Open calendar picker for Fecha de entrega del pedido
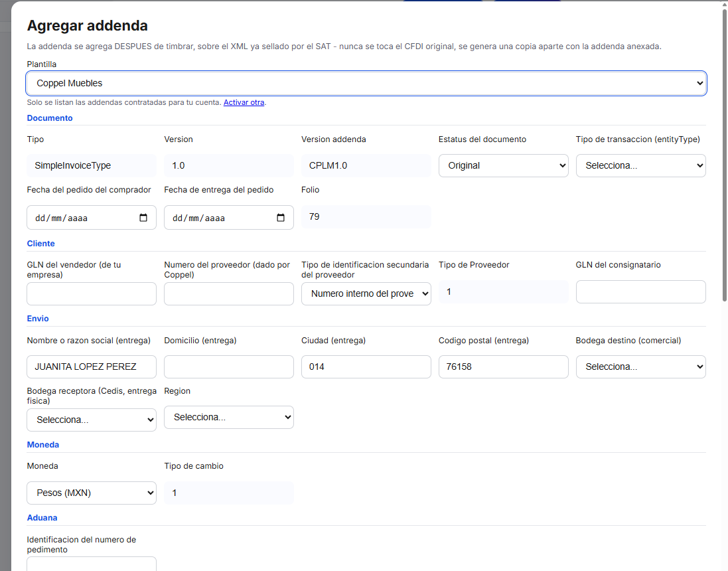 pyautogui.click(x=281, y=217)
